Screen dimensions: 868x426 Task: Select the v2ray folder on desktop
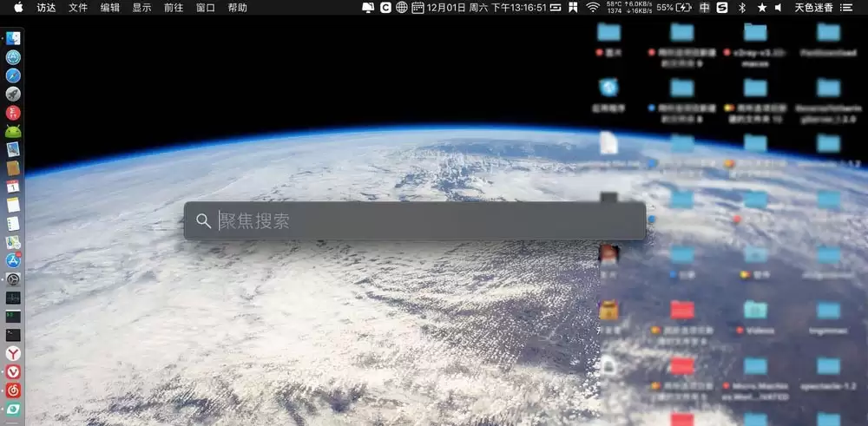(756, 44)
